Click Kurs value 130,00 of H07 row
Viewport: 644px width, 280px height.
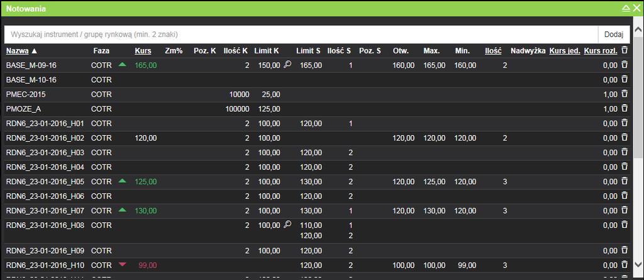click(145, 211)
